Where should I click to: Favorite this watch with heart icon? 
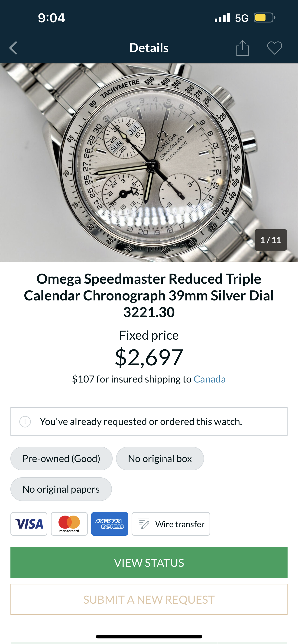pyautogui.click(x=275, y=48)
